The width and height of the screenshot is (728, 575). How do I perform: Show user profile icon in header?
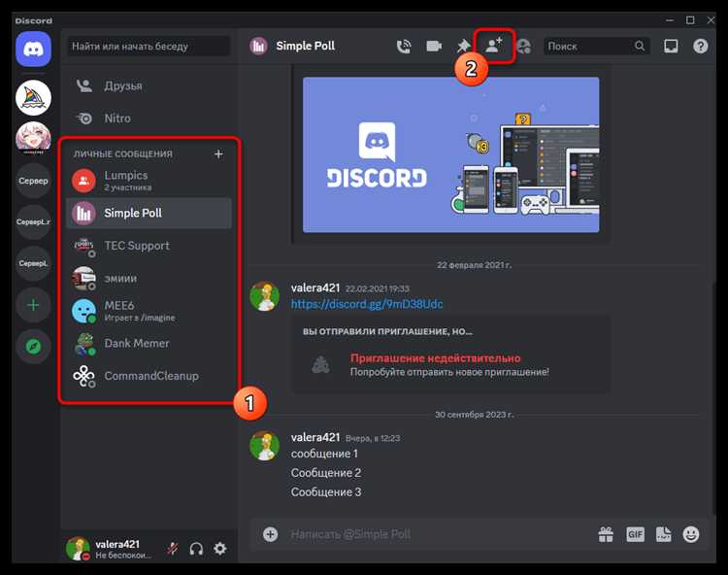pos(524,46)
